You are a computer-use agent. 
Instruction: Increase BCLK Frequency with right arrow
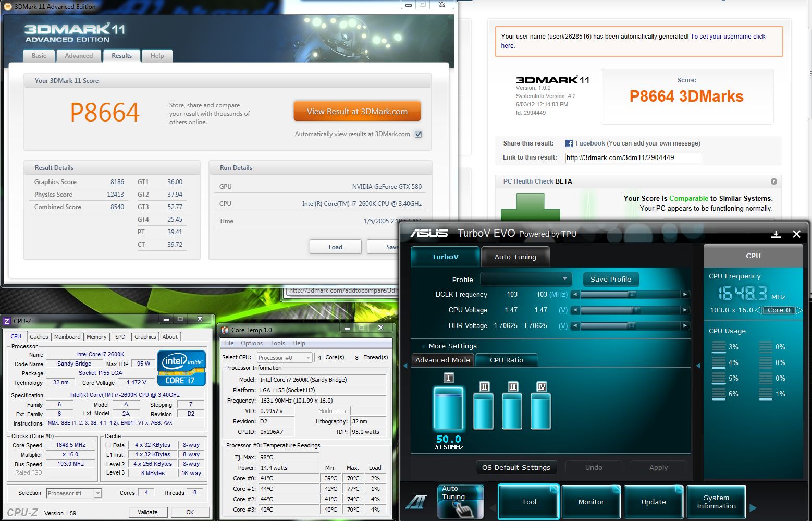tap(685, 295)
